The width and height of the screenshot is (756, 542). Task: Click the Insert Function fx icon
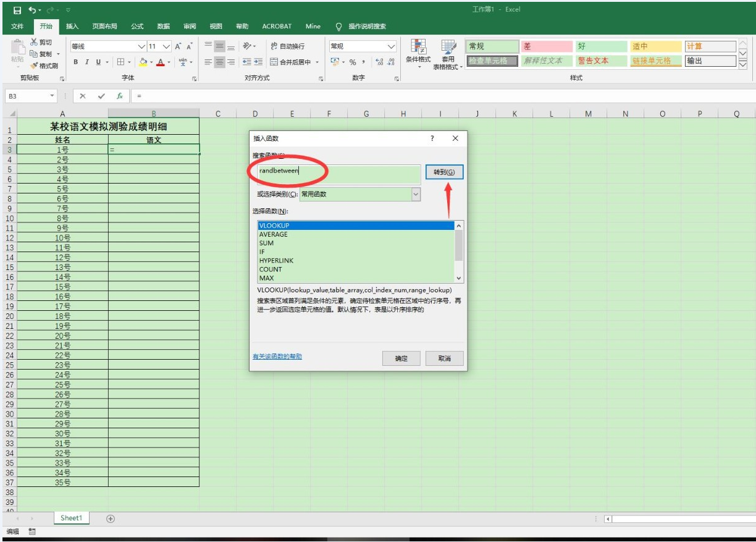120,96
